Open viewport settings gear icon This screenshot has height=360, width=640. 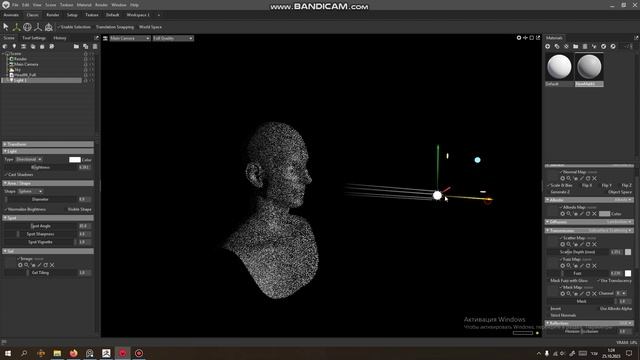point(519,38)
